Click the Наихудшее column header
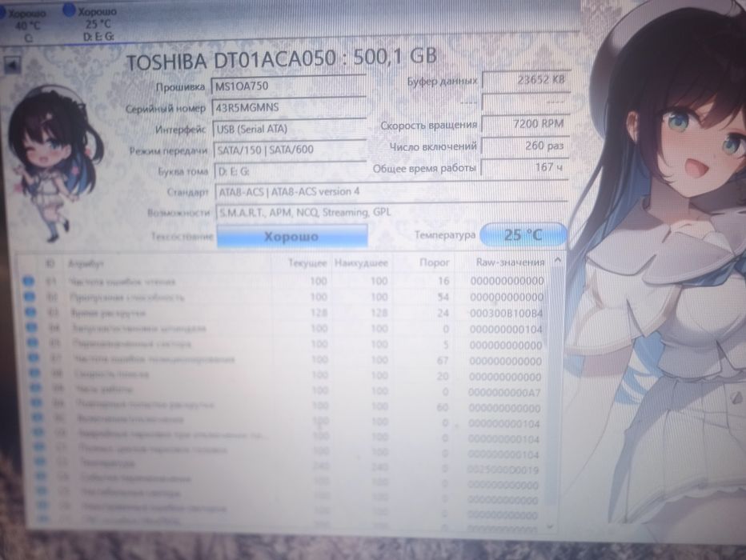This screenshot has height=560, width=746. tap(361, 263)
